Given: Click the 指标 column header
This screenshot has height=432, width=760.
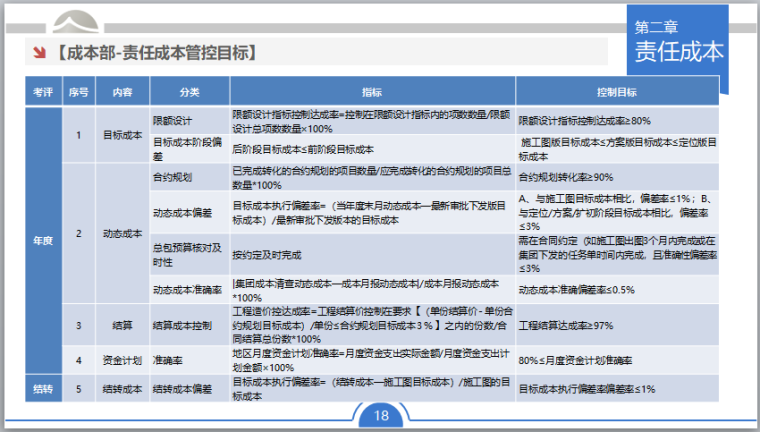Looking at the screenshot, I should pyautogui.click(x=372, y=92).
